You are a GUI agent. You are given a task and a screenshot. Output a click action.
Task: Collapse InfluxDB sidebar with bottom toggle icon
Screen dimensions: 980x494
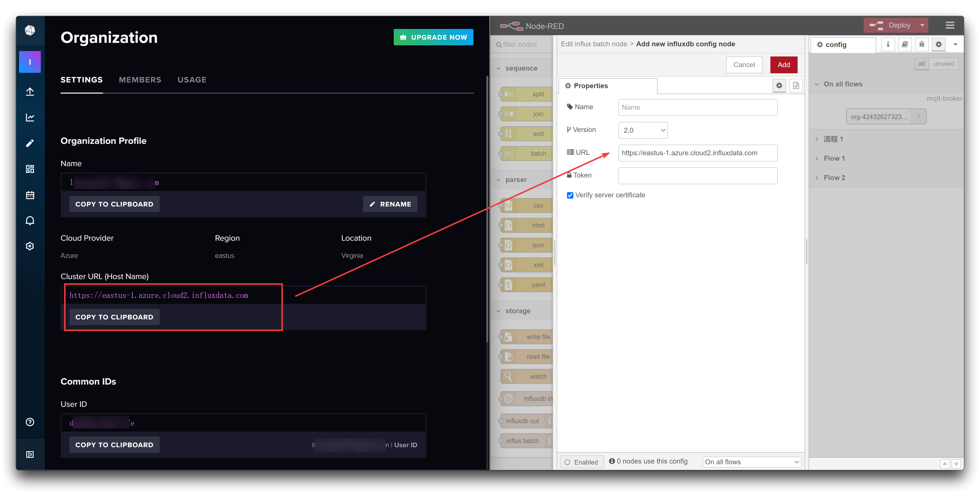click(30, 454)
